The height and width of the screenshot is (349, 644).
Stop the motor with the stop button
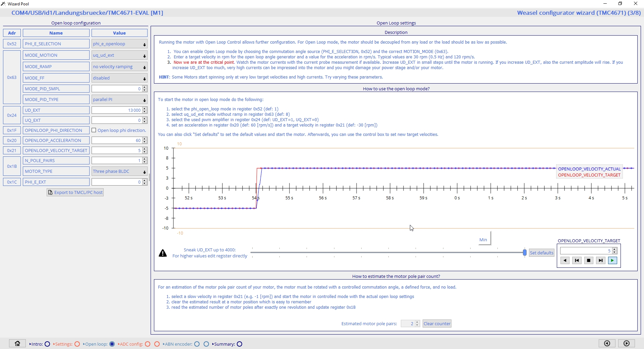589,260
